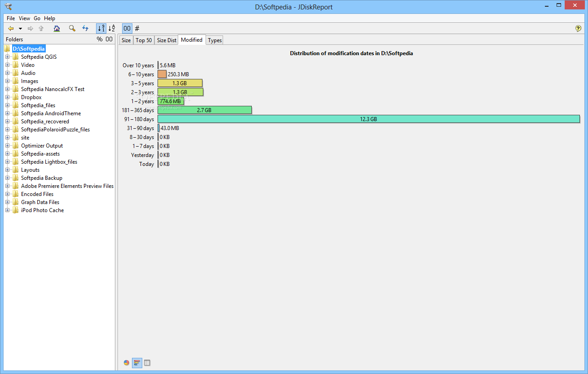Switch to table view
Screen dimensions: 588x374
tap(147, 363)
